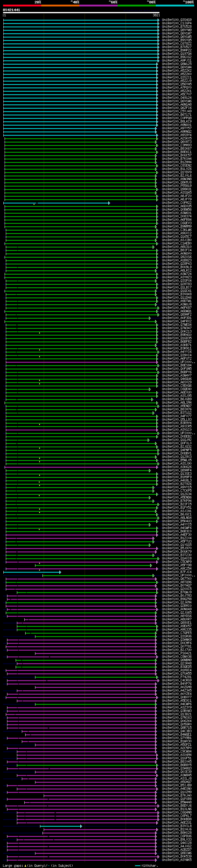This screenshot has width=197, height=868.
Task: Select hit label UniRef100_Q8R715
Action: click(x=177, y=728)
